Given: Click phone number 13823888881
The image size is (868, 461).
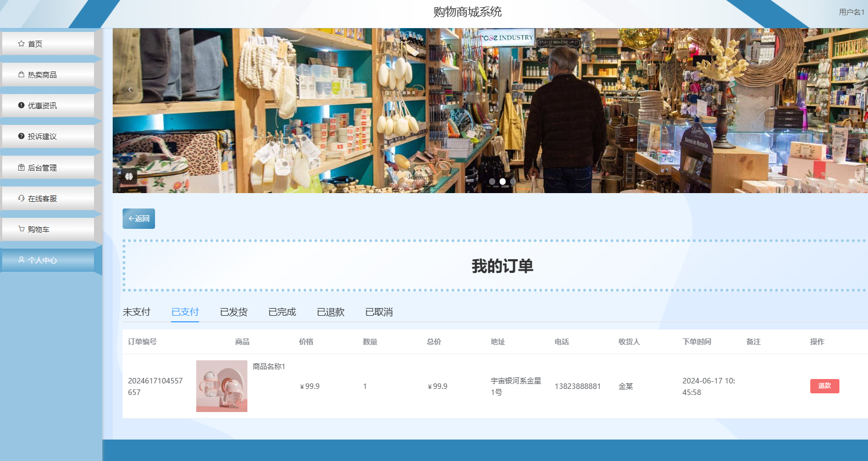Looking at the screenshot, I should point(578,386).
